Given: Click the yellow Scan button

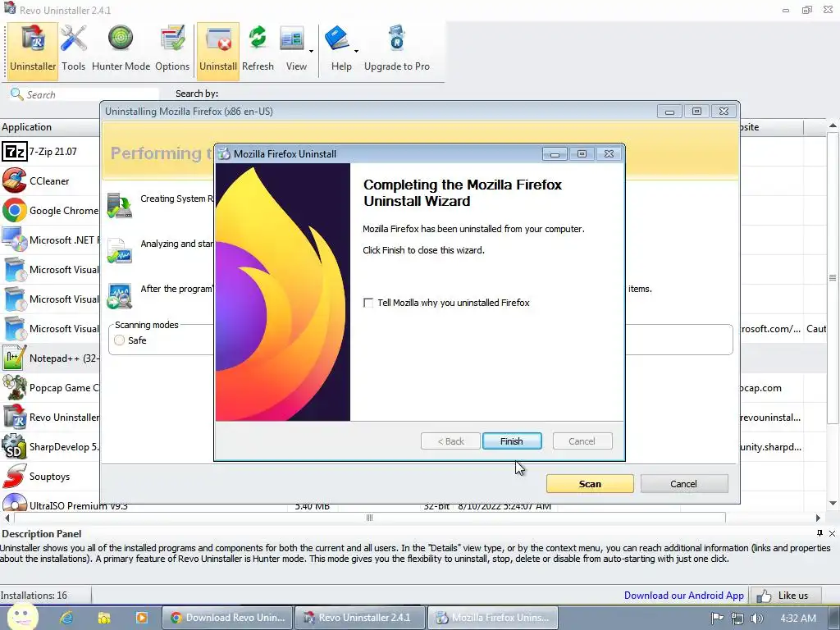Looking at the screenshot, I should pyautogui.click(x=590, y=484).
